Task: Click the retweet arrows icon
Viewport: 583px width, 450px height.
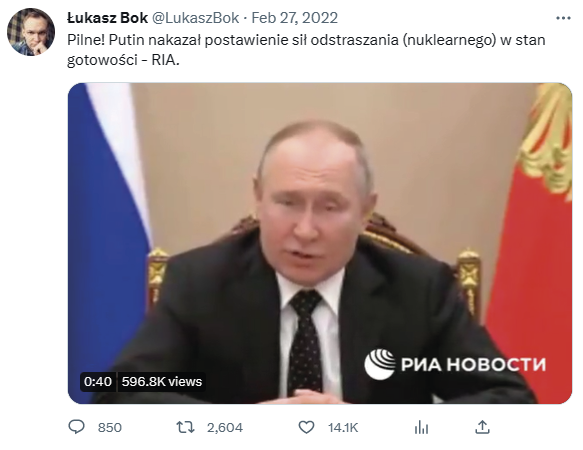Action: [185, 427]
